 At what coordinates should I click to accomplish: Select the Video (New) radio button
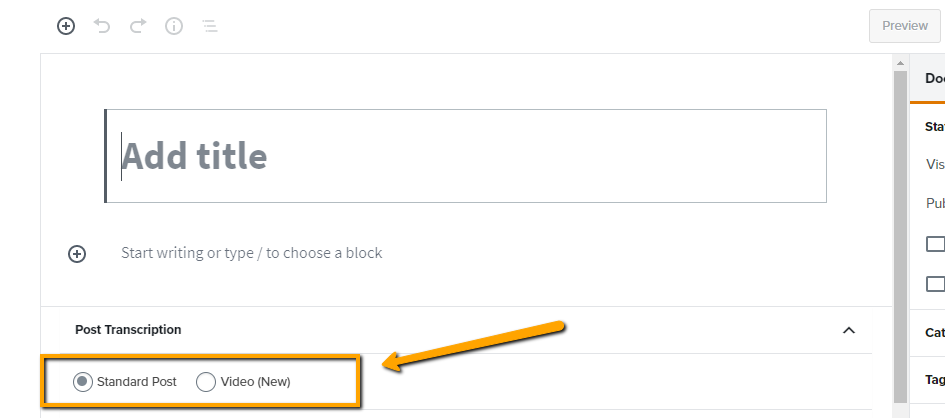[x=206, y=382]
